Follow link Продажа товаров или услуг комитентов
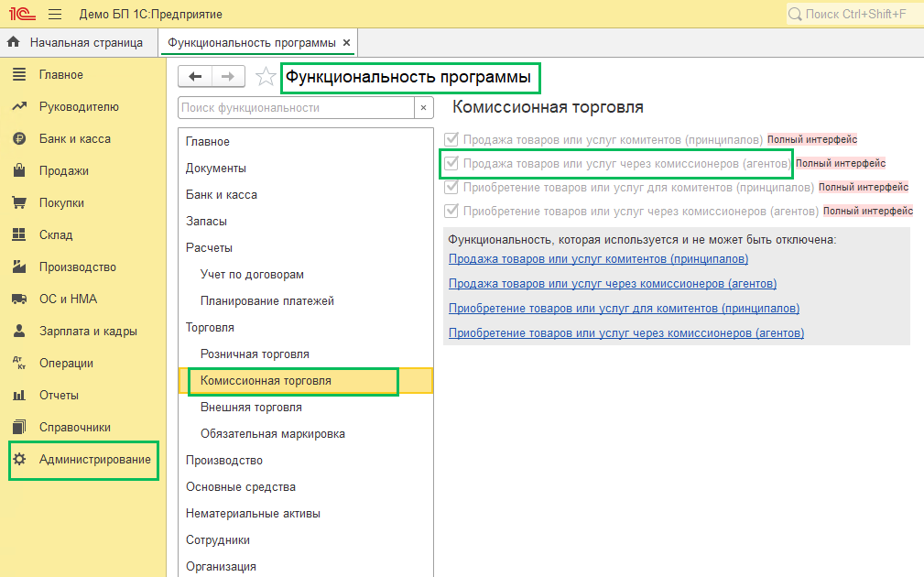924x577 pixels. [x=598, y=259]
